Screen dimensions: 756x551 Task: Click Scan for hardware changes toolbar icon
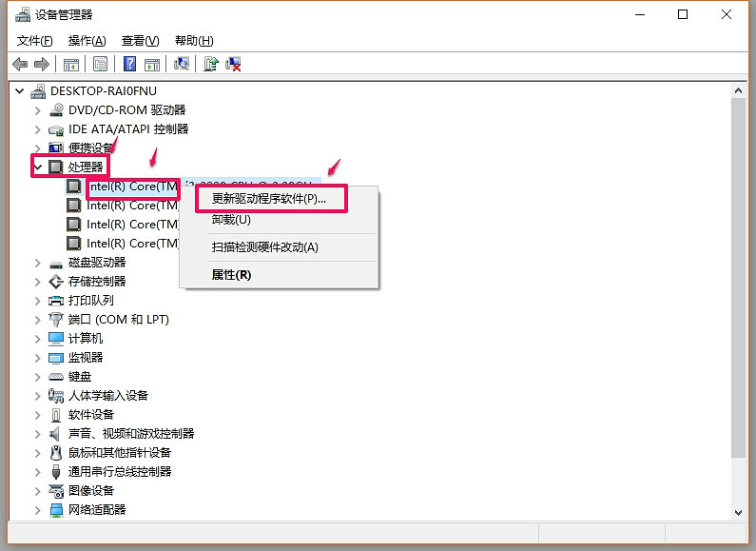pos(182,64)
